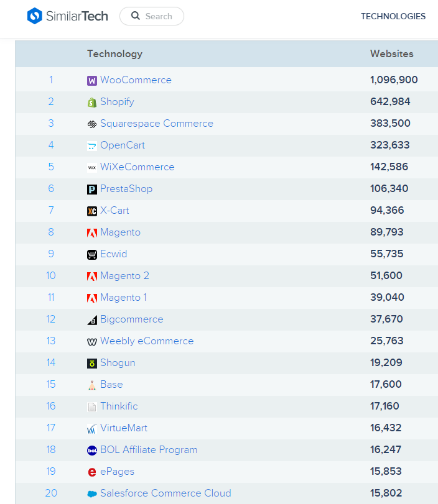Click the WooCommerce purple W icon
This screenshot has height=504, width=438.
[x=92, y=81]
